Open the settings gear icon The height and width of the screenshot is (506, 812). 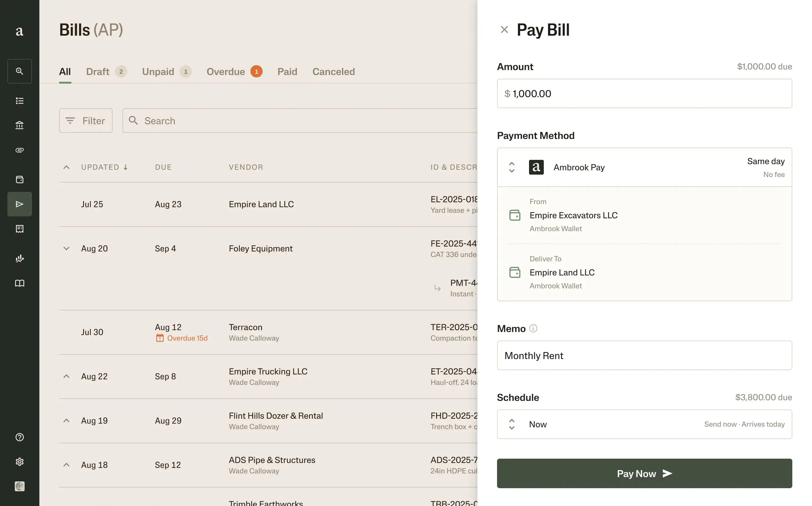(x=20, y=462)
